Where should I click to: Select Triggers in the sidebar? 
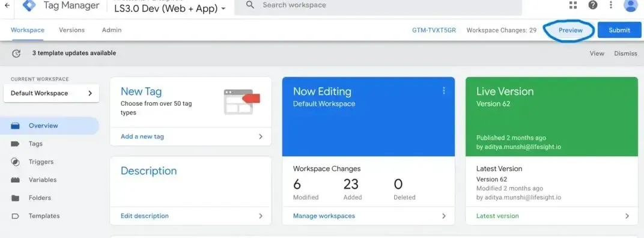(x=49, y=162)
